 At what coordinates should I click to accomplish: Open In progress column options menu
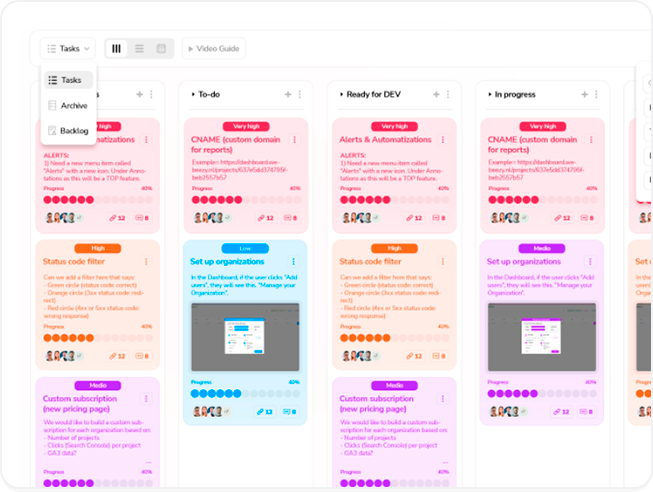coord(595,94)
